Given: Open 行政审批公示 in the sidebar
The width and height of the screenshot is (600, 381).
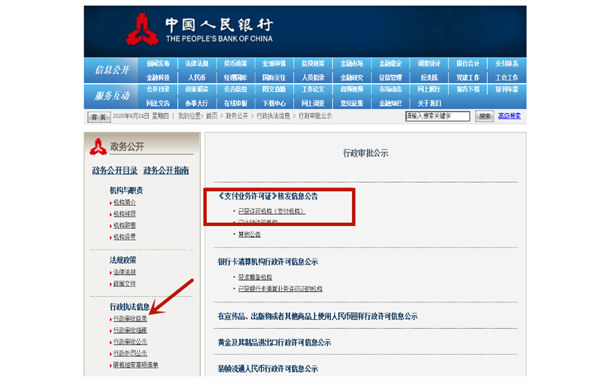Looking at the screenshot, I should point(130,342).
